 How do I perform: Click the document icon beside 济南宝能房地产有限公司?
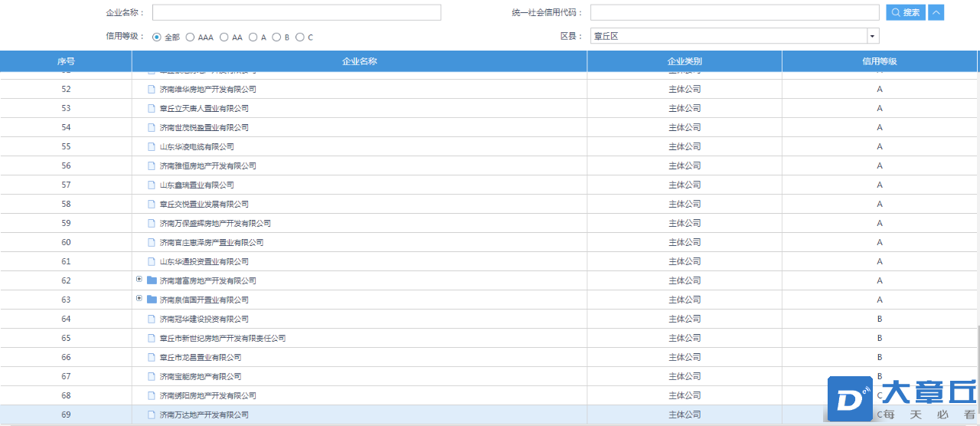pos(152,377)
